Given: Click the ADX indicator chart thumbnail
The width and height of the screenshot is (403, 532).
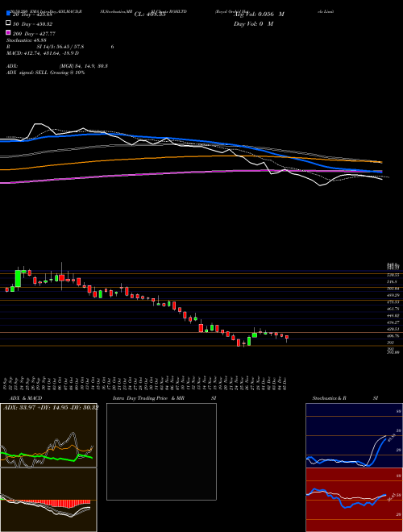Looking at the screenshot, I should pyautogui.click(x=48, y=435).
